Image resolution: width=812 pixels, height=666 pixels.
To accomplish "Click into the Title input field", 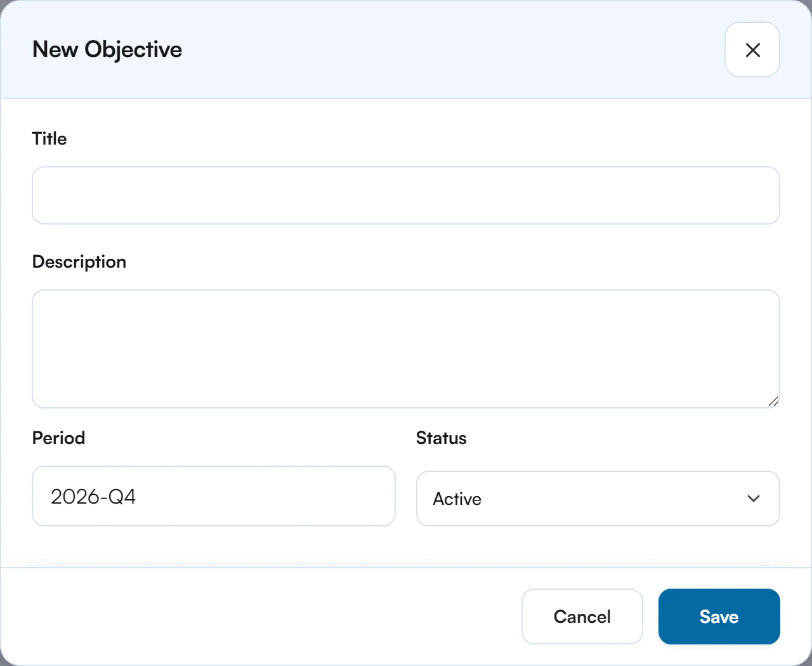I will point(406,195).
